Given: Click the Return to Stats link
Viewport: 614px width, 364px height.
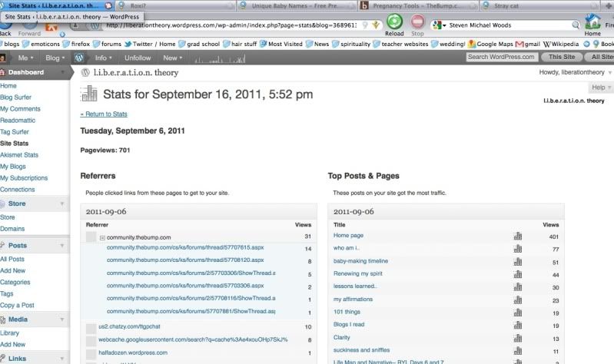Looking at the screenshot, I should pos(104,114).
